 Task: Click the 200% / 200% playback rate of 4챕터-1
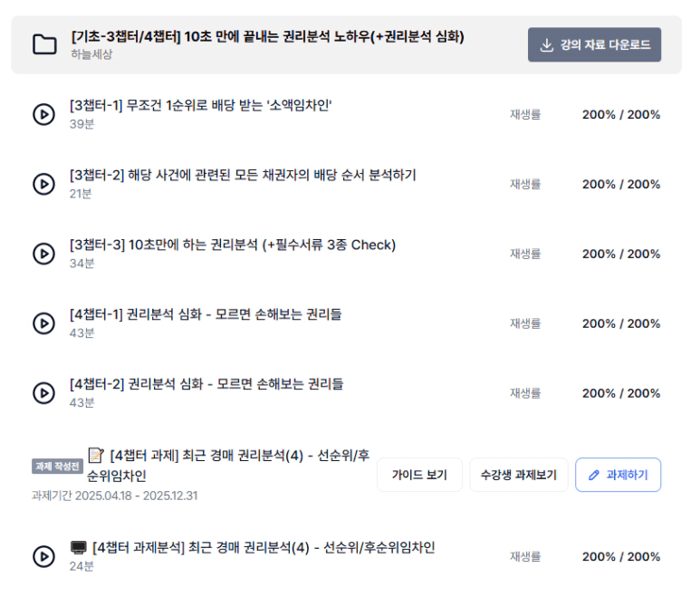pos(621,323)
